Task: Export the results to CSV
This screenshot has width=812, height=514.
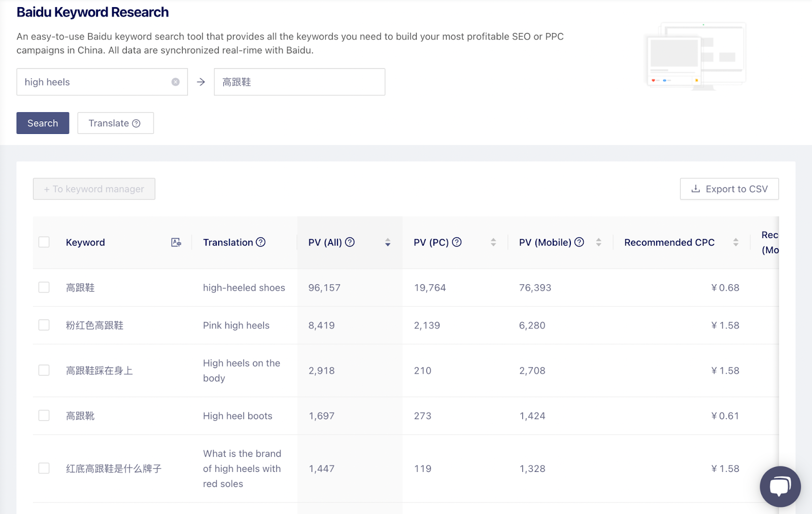Action: [729, 189]
